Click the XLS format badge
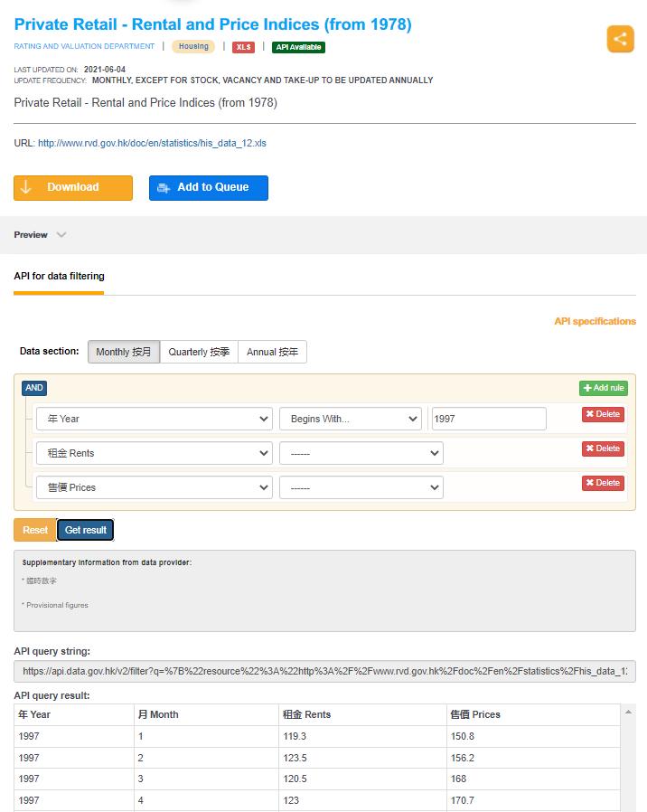This screenshot has width=647, height=812. point(243,47)
